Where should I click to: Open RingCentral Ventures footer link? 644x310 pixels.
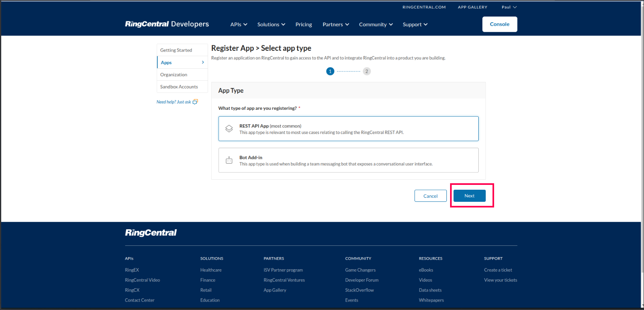[x=284, y=280]
